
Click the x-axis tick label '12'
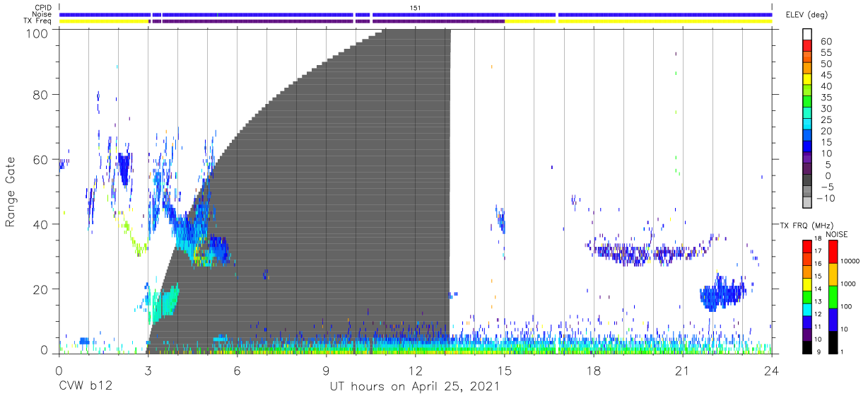point(415,371)
